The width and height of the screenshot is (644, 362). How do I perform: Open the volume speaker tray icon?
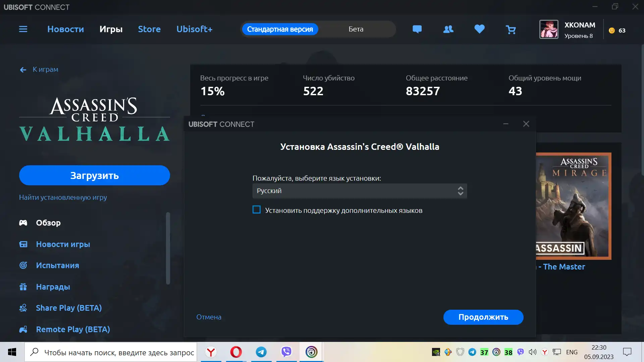tap(533, 352)
